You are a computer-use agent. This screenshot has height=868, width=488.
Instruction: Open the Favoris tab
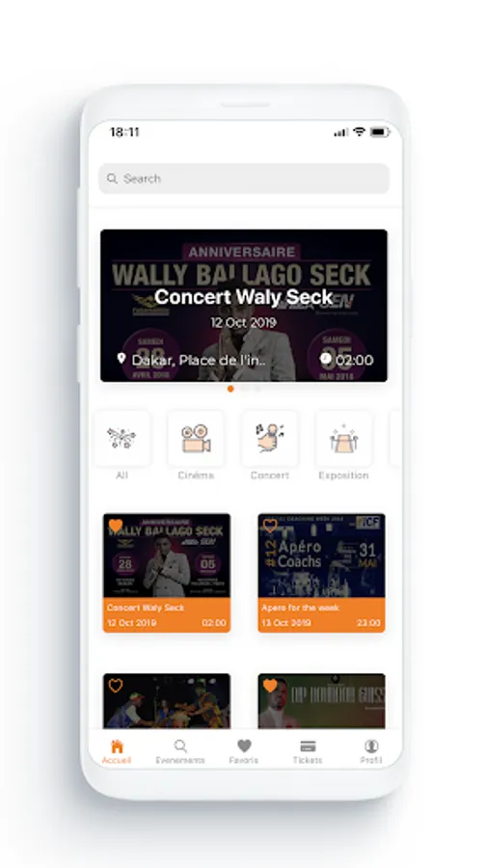[x=244, y=751]
